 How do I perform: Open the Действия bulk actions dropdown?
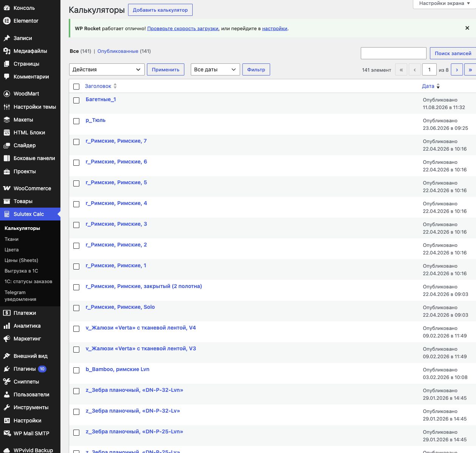point(107,69)
